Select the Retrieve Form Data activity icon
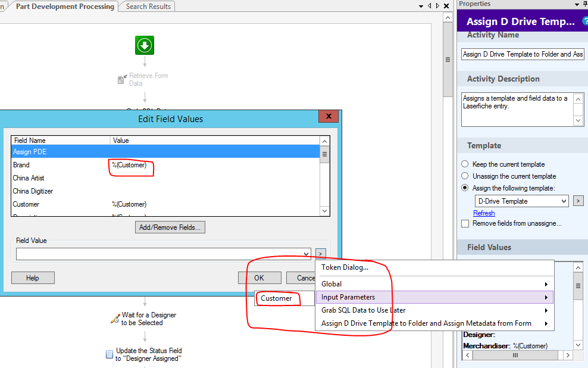Viewport: 588px width, 368px height. [122, 79]
